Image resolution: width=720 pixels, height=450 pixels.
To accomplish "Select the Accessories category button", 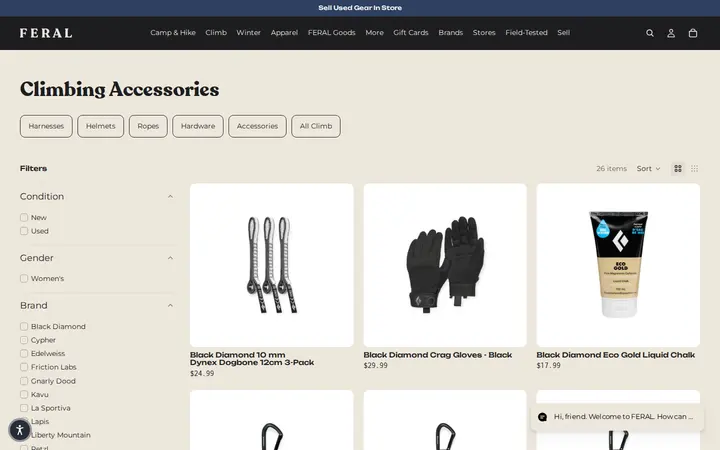I will [x=257, y=126].
